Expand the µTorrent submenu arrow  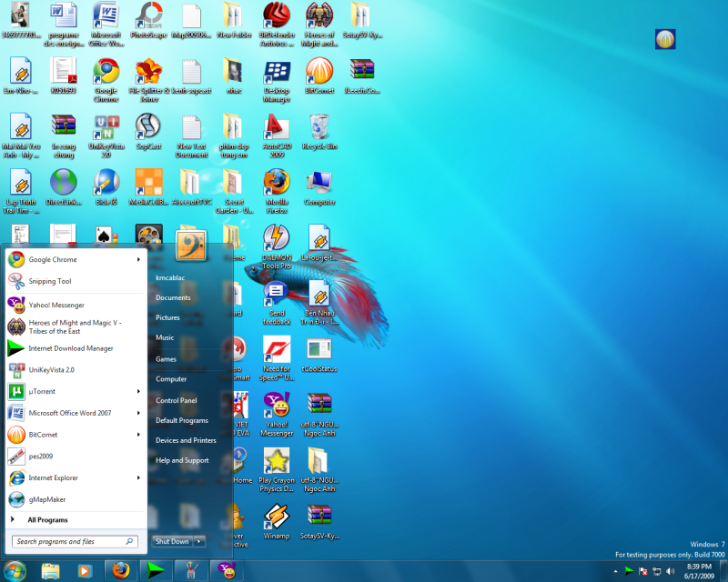[x=139, y=391]
